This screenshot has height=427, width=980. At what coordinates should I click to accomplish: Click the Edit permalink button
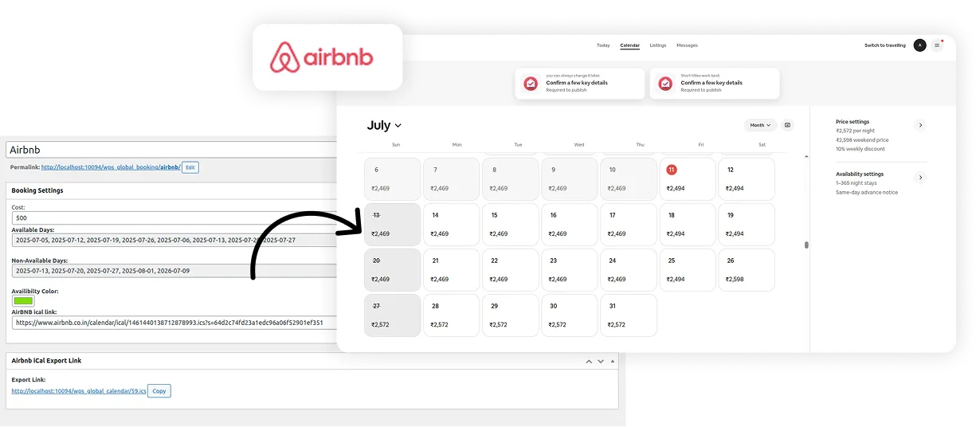coord(190,167)
